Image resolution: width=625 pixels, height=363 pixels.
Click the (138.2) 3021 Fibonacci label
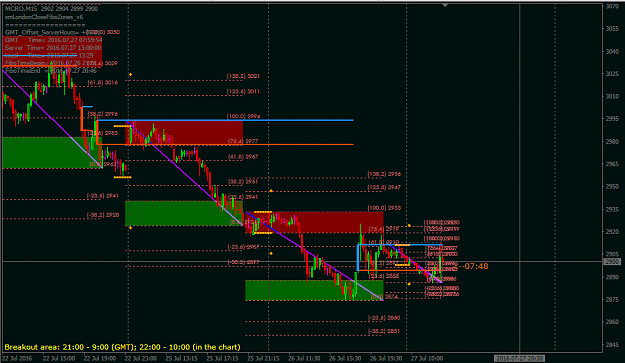(243, 76)
